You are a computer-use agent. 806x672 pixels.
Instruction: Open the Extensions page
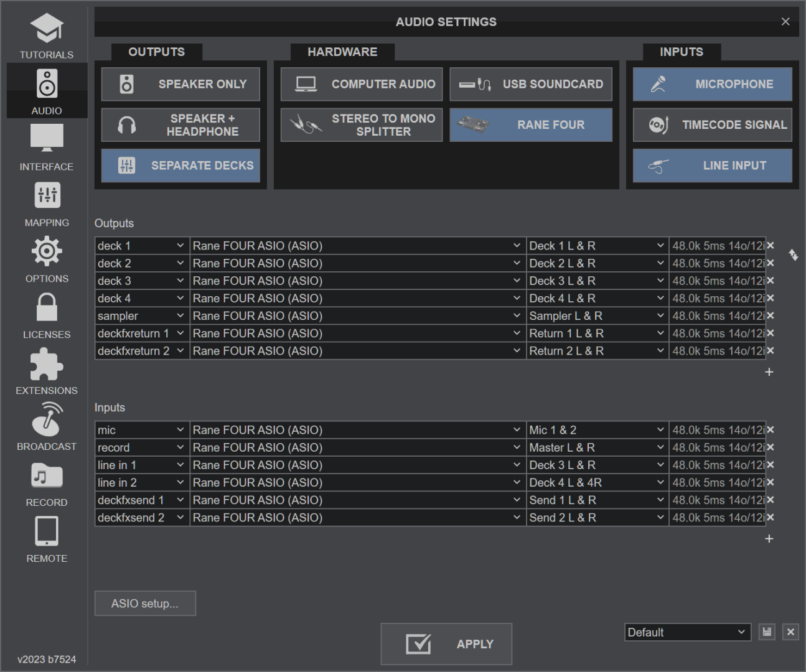point(47,372)
